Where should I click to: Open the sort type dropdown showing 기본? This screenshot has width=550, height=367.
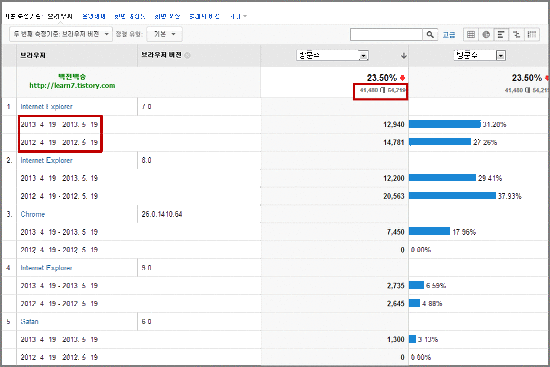point(165,34)
